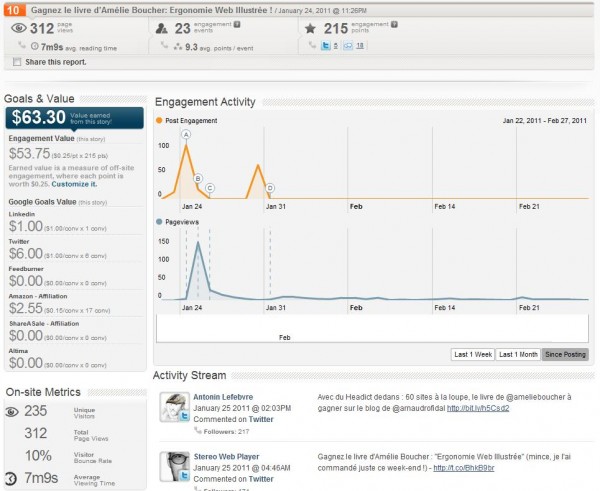
Task: Click the ShareASale - Affiliation $0.00 value
Action: coord(26,336)
